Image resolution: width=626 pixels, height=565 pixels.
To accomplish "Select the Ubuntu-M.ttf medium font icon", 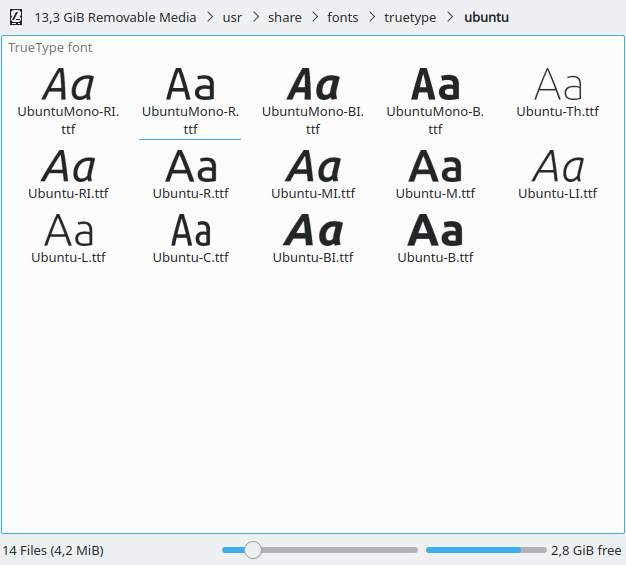I will pyautogui.click(x=435, y=166).
